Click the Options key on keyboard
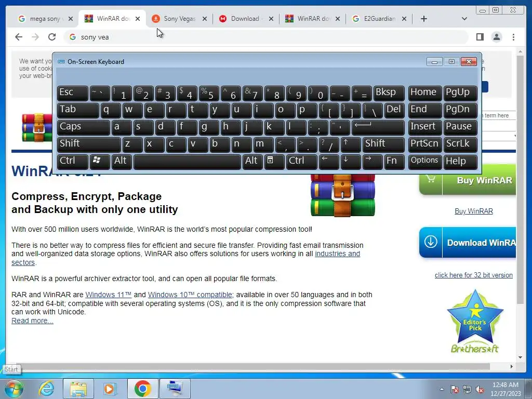This screenshot has width=532, height=399. click(x=425, y=162)
